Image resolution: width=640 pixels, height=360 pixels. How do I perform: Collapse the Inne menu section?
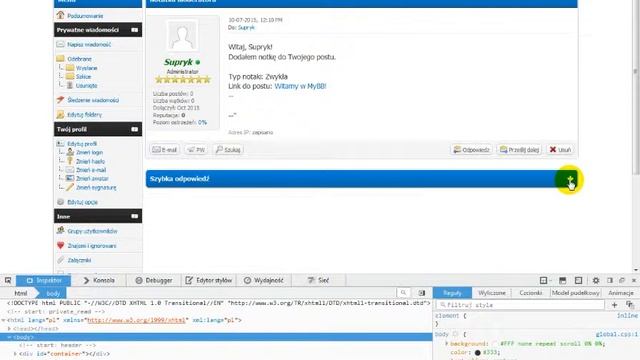pos(134,216)
